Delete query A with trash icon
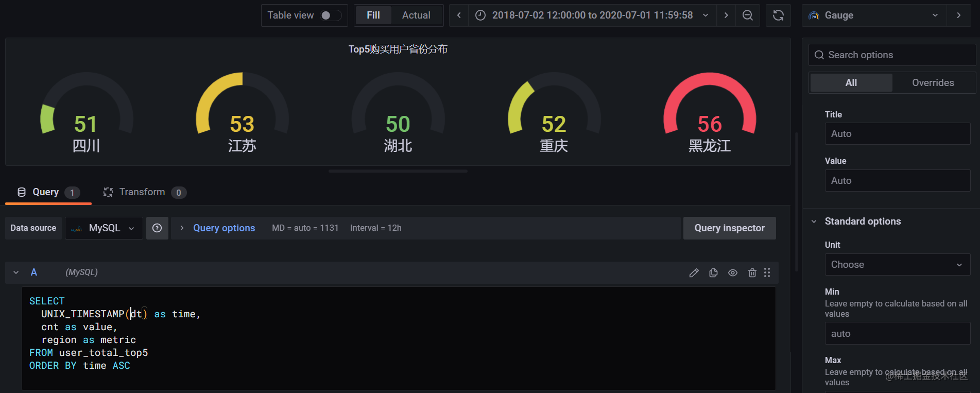The image size is (980, 393). [752, 273]
